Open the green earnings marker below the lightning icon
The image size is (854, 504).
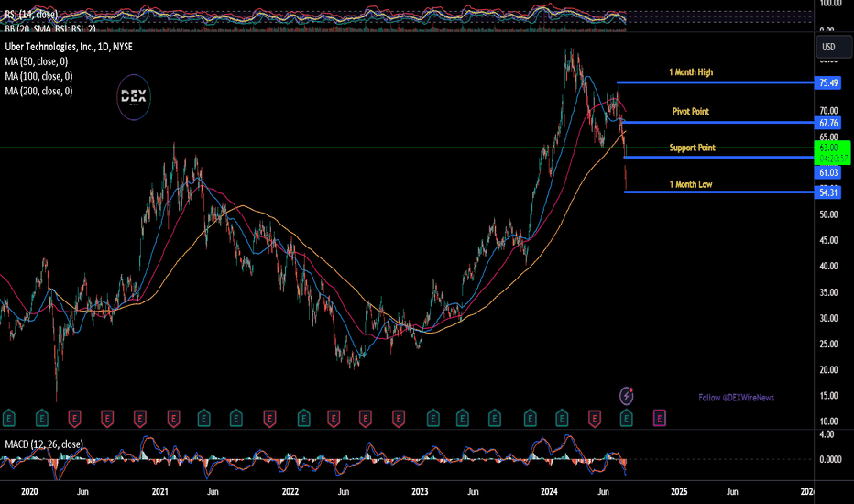[627, 419]
